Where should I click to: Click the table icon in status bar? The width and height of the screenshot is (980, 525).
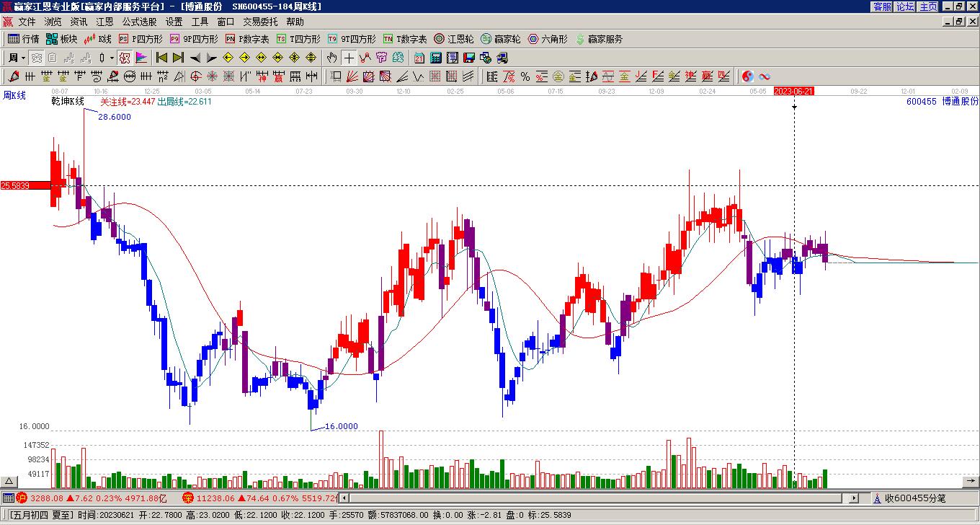[8, 498]
